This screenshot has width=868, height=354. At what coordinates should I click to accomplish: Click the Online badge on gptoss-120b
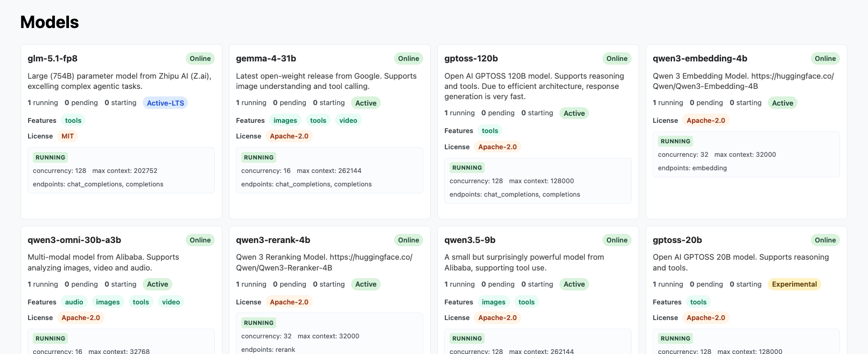[617, 58]
